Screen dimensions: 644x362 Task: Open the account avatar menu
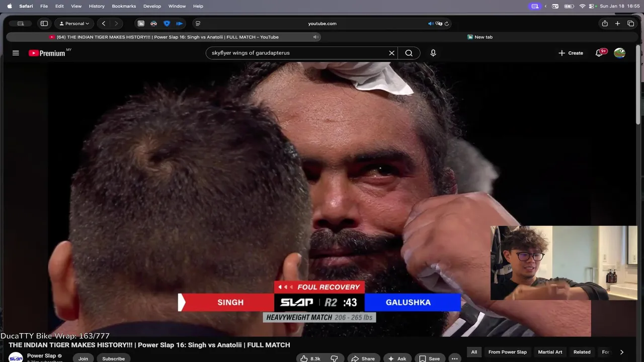[x=619, y=53]
